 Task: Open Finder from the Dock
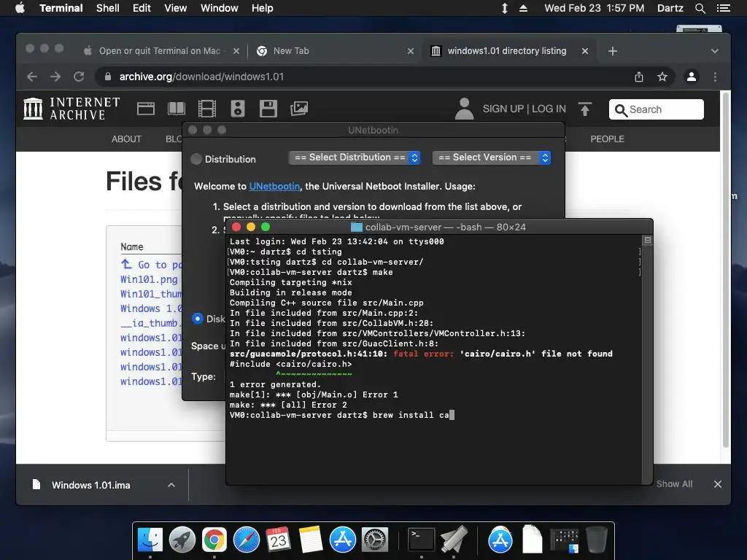(150, 540)
